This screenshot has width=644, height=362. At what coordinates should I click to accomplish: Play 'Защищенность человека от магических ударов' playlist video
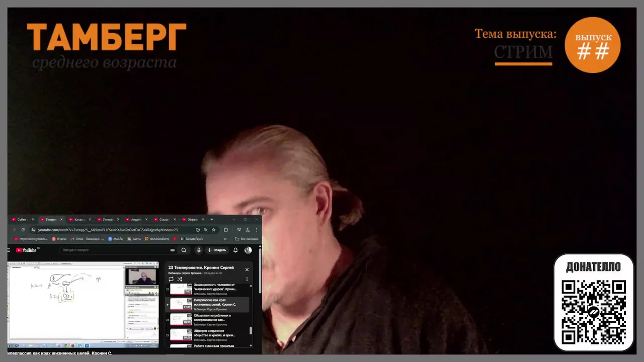coord(208,289)
